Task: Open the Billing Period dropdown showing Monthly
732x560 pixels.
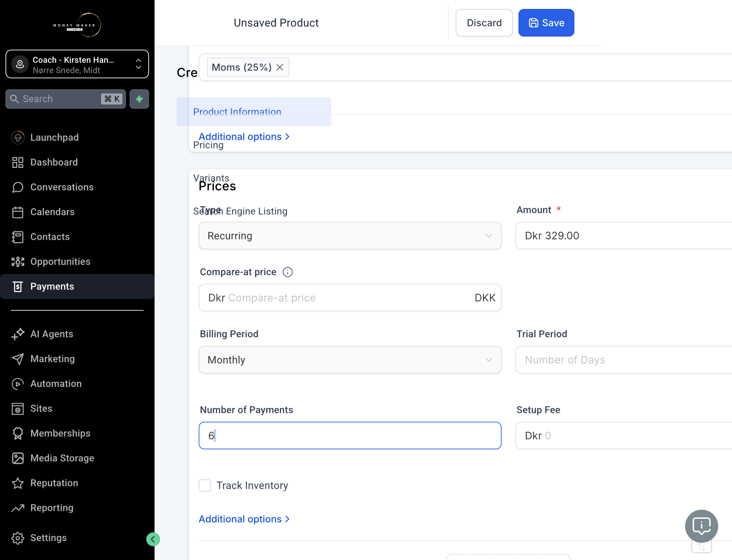Action: coord(350,360)
